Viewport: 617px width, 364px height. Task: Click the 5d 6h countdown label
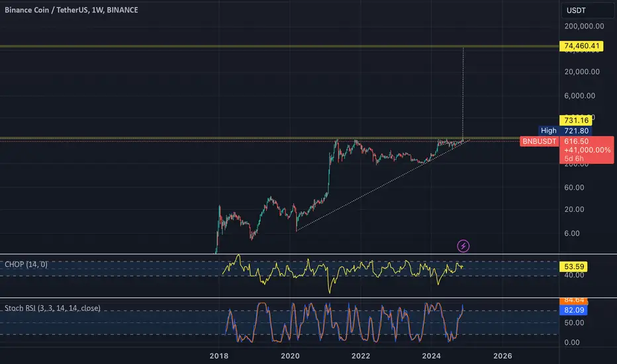click(x=574, y=159)
